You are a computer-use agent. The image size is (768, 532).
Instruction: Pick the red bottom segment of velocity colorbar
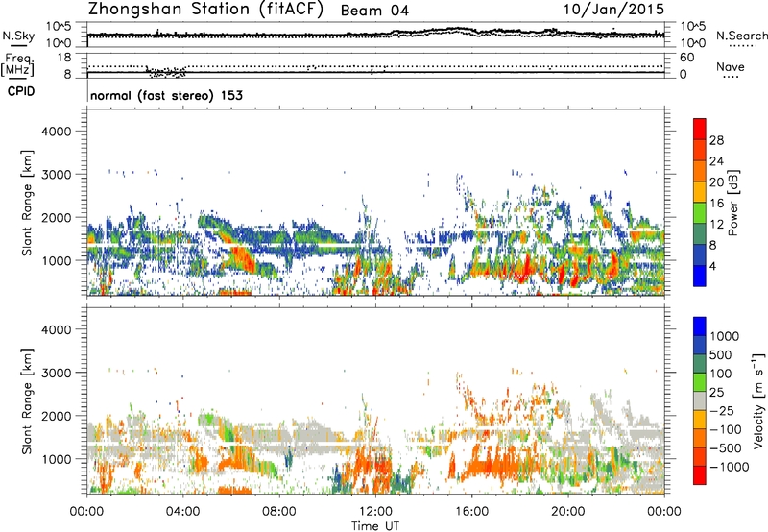(700, 475)
